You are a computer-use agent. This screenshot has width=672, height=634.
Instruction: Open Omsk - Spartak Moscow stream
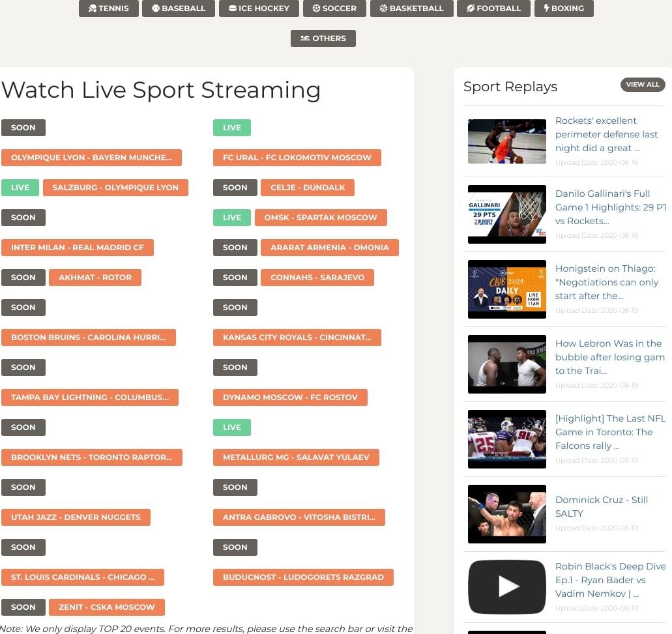(321, 218)
